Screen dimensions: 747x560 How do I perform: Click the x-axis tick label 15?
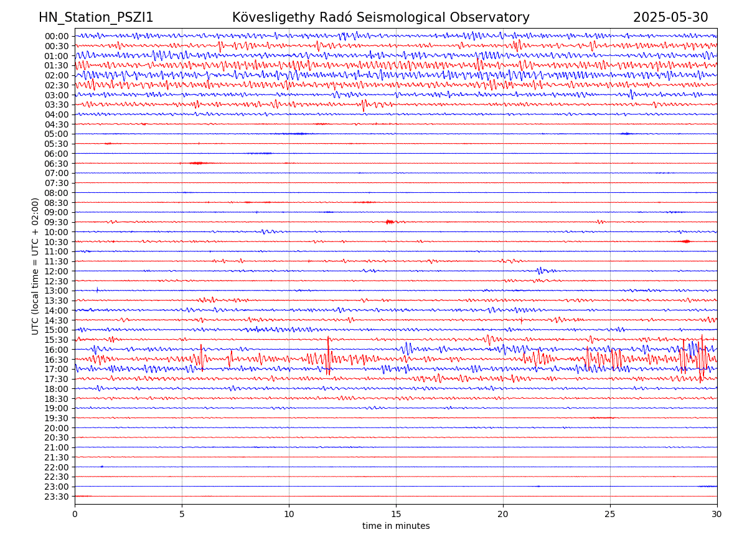coord(396,515)
